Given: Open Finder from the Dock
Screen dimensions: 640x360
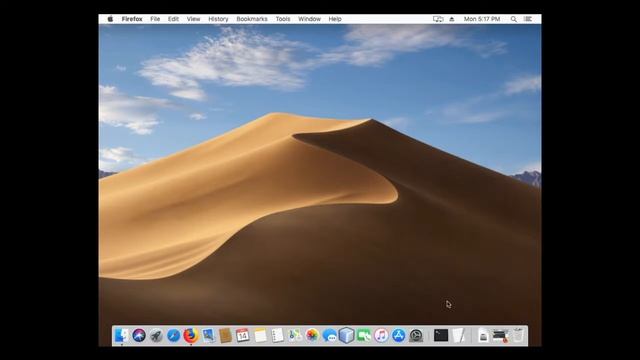Looking at the screenshot, I should [x=121, y=336].
